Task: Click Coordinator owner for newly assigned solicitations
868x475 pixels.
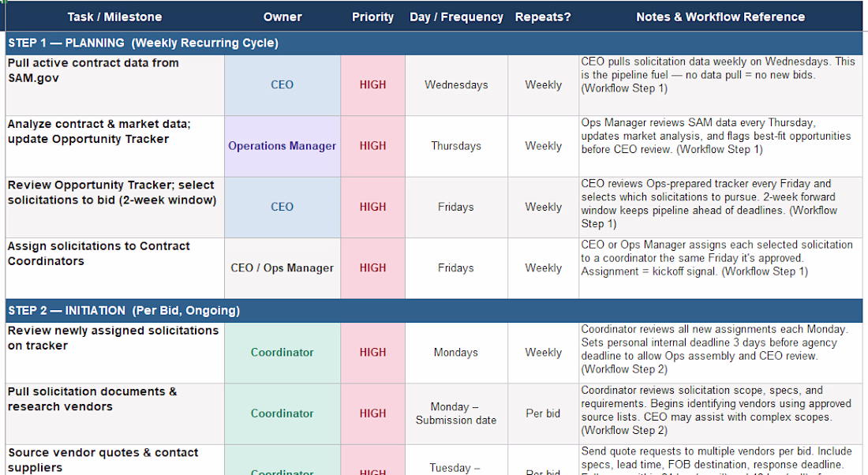Action: tap(282, 353)
